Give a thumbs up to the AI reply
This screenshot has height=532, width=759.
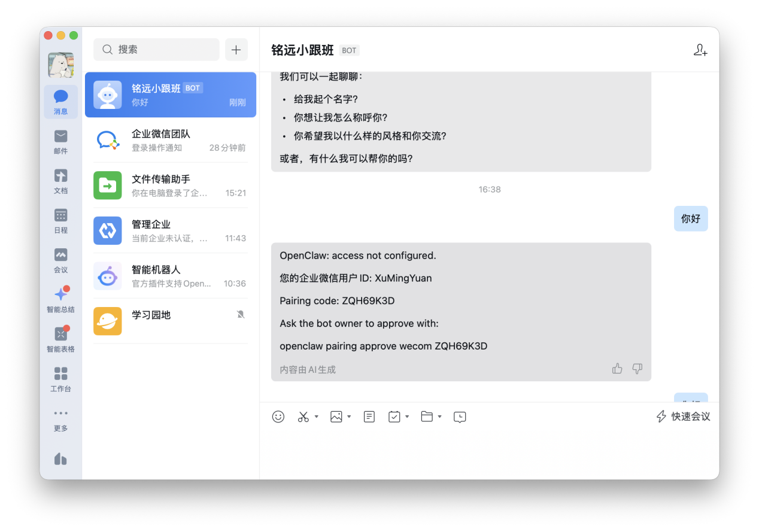(x=617, y=368)
